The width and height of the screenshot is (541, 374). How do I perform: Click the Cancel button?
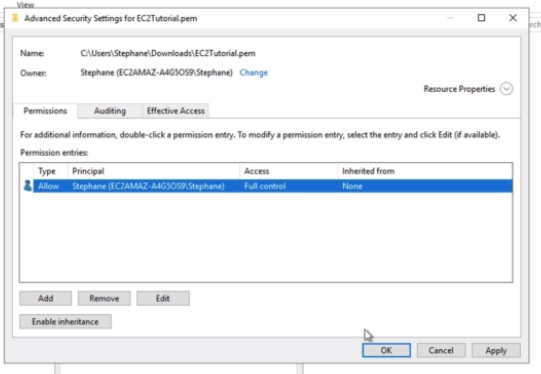(441, 350)
